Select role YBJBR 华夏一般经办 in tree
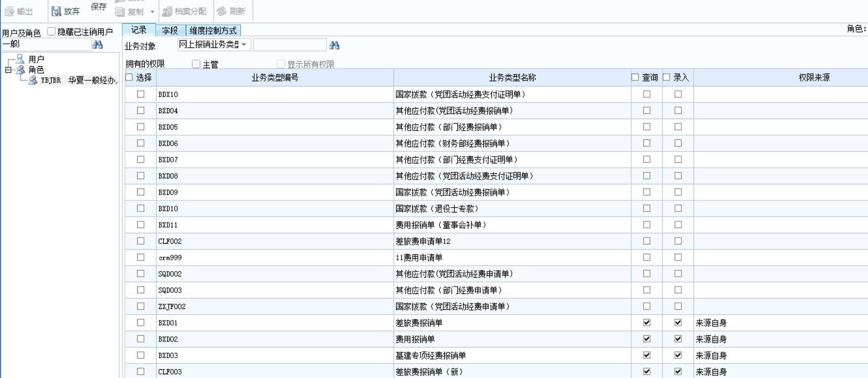 [78, 80]
